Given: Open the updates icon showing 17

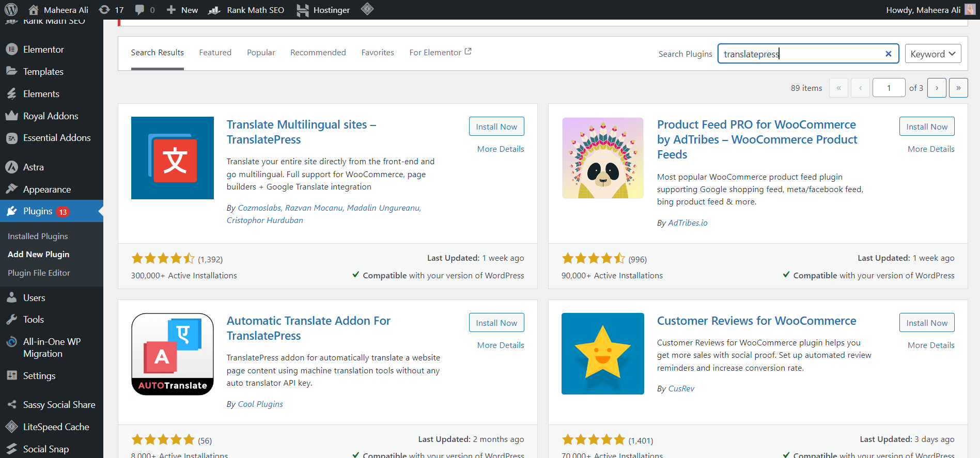Looking at the screenshot, I should (x=111, y=10).
